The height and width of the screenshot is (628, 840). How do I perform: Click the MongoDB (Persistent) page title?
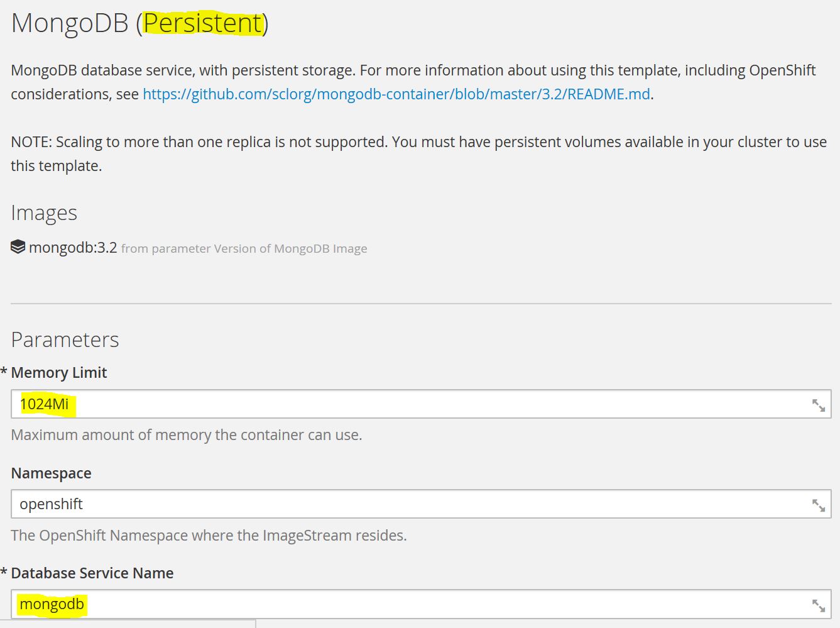139,23
